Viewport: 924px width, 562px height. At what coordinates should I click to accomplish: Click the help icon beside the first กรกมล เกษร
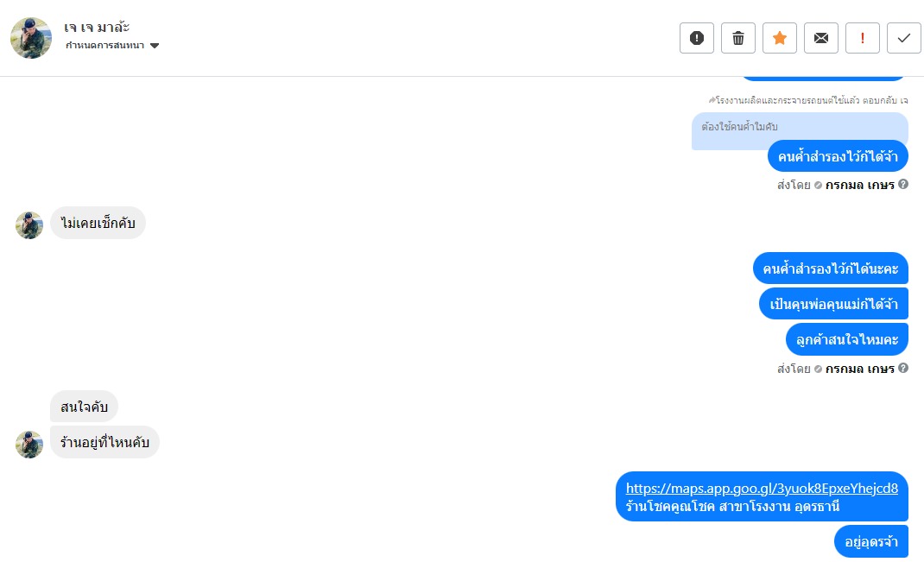pos(903,185)
